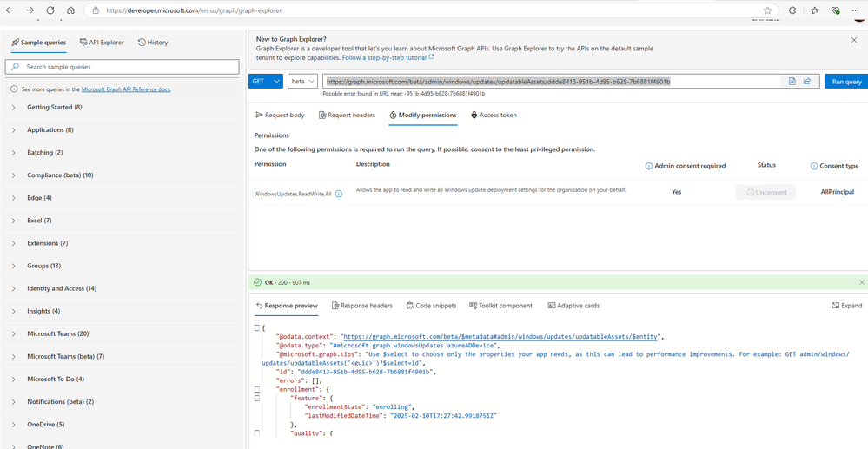
Task: Open the GET HTTP method dropdown
Action: tap(266, 82)
